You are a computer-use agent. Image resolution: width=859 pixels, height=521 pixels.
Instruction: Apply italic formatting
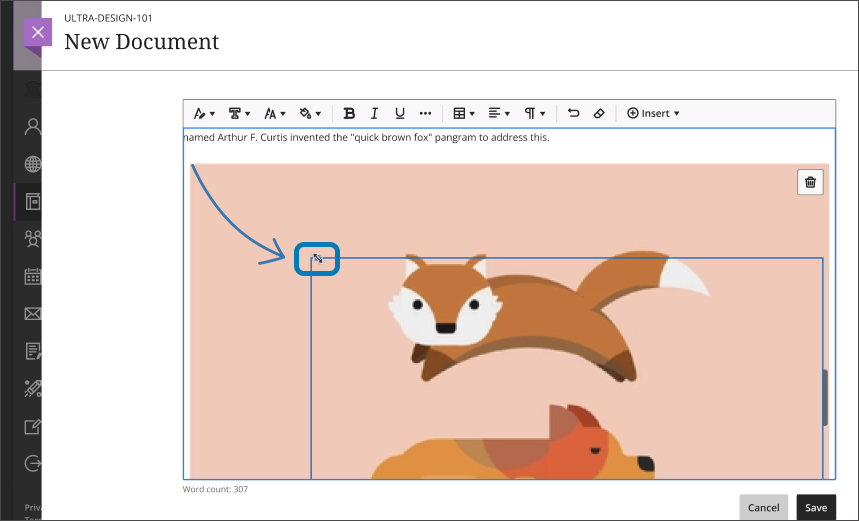point(375,114)
